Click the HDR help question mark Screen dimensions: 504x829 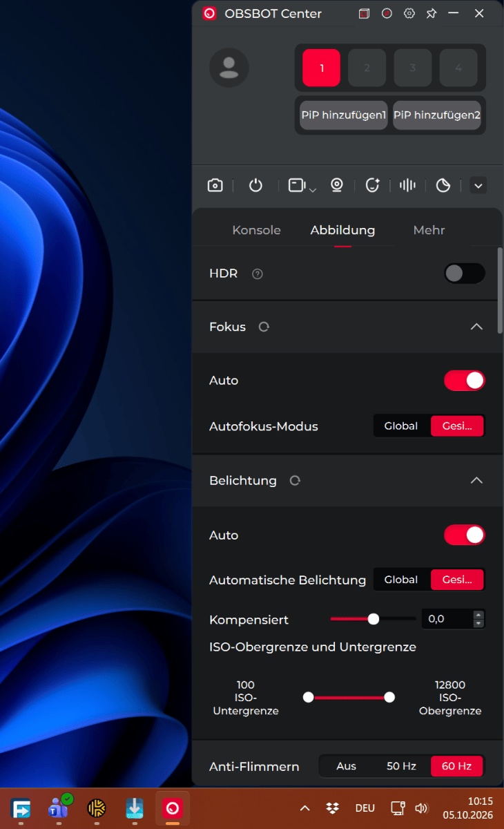tap(258, 274)
